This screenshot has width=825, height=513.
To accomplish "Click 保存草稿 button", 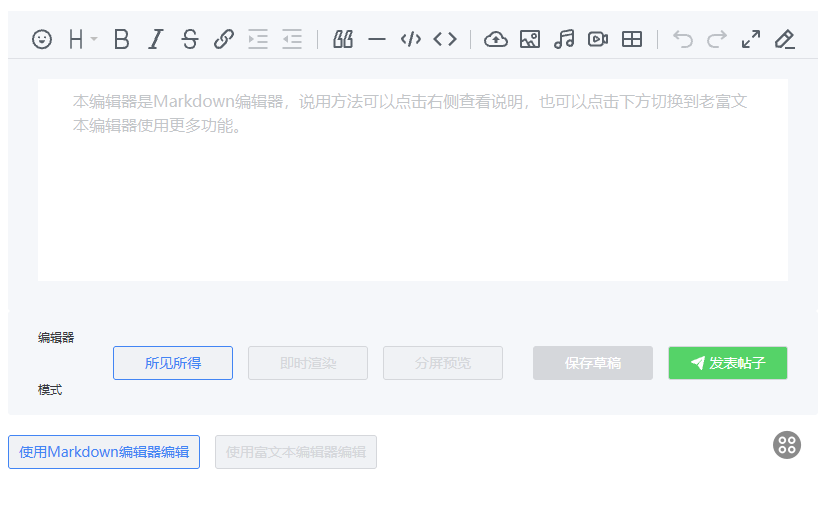I will 593,363.
